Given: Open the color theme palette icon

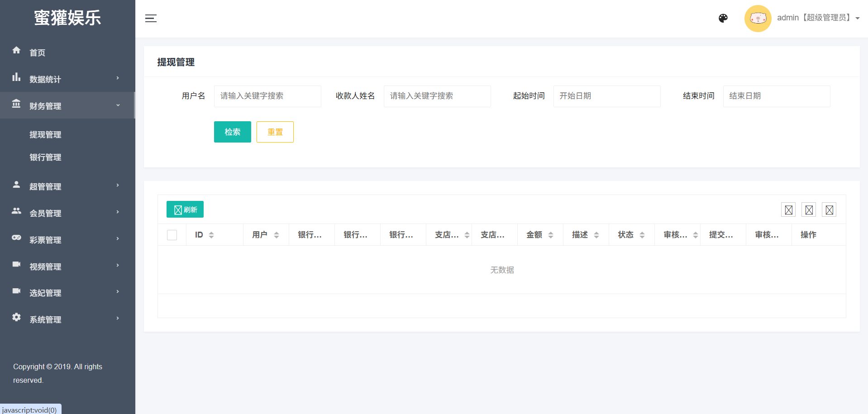Looking at the screenshot, I should (x=723, y=18).
